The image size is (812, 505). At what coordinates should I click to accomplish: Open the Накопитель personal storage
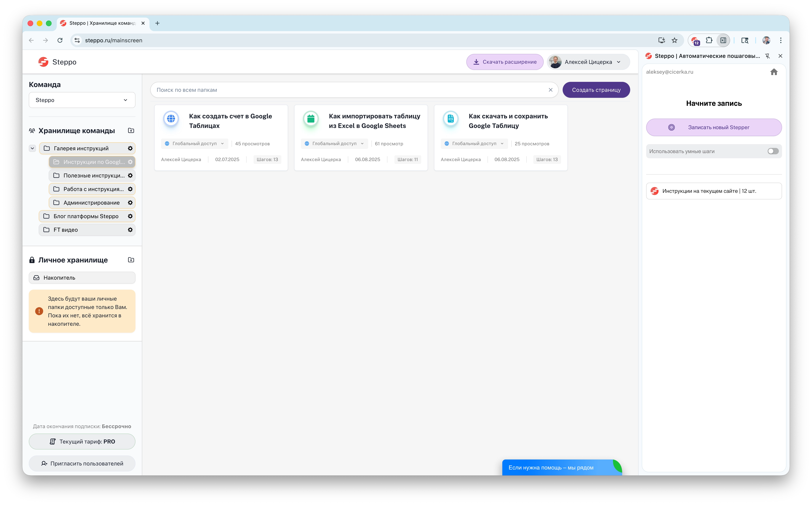(x=82, y=278)
